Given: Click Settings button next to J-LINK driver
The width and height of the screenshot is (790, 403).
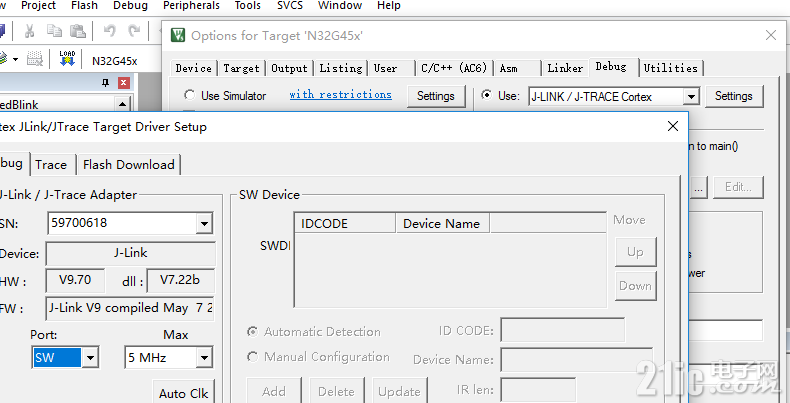Looking at the screenshot, I should 734,96.
